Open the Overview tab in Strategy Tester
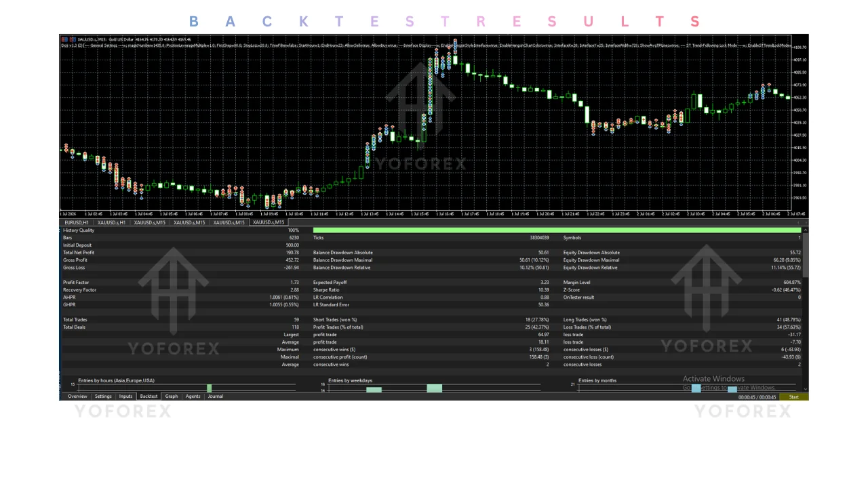The height and width of the screenshot is (488, 868). (x=77, y=396)
